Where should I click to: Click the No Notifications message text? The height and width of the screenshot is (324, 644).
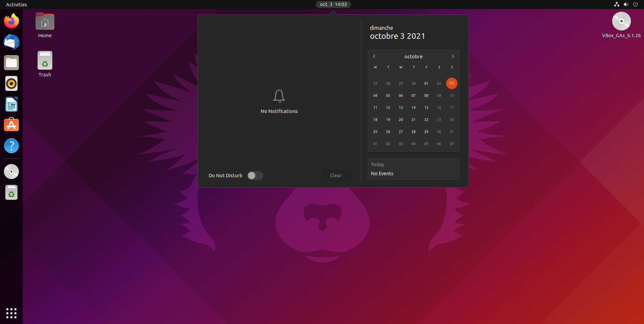(279, 111)
